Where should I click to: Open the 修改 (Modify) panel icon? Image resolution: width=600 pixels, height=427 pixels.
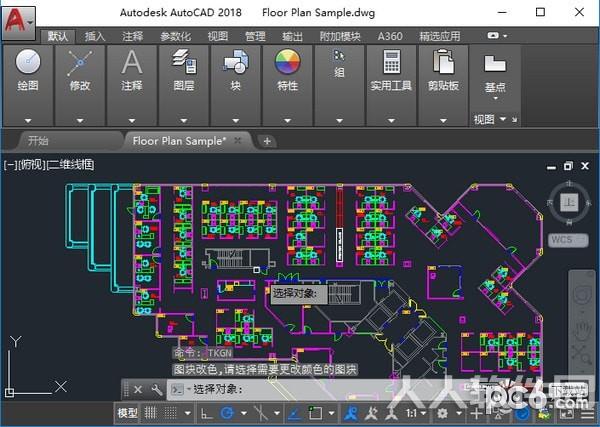tap(80, 62)
